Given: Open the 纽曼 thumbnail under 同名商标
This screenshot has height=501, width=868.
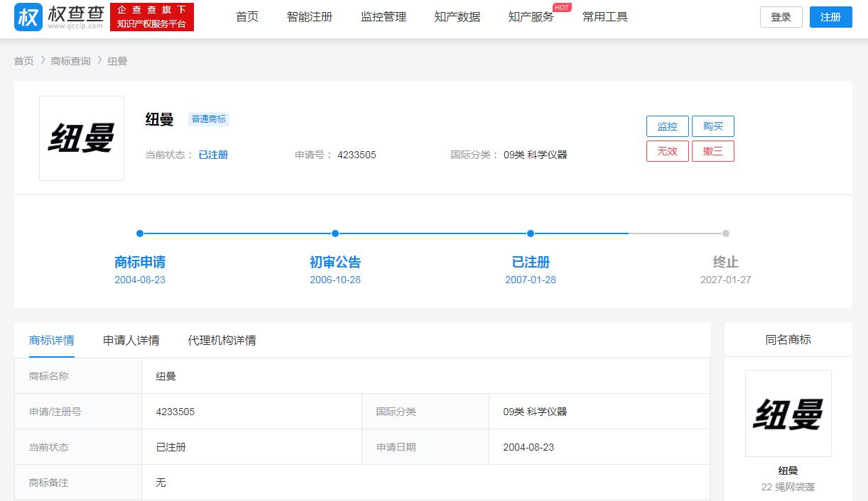Looking at the screenshot, I should point(788,413).
